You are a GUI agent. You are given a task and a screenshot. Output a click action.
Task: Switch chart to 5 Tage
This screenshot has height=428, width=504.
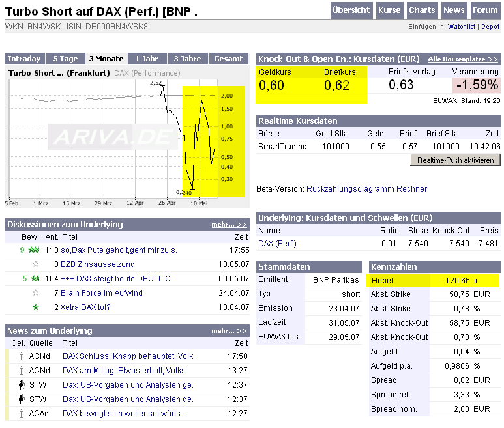[x=66, y=59]
